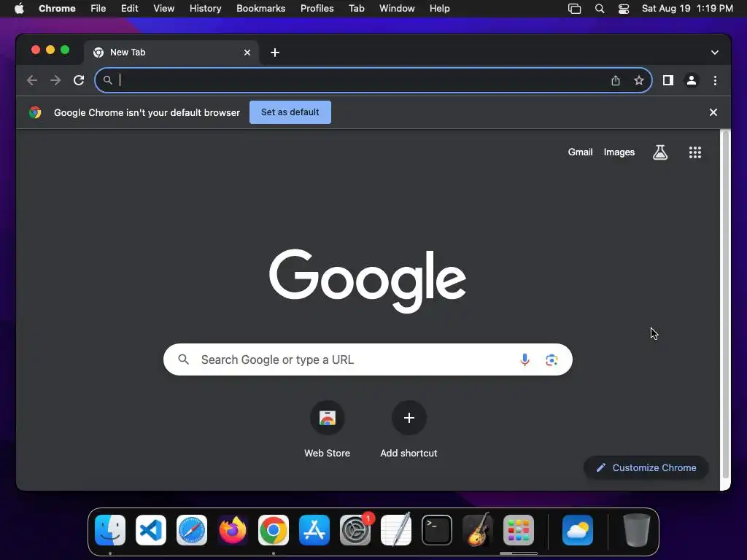Open TextEdit from the dock
Image resolution: width=747 pixels, height=560 pixels.
coord(396,530)
